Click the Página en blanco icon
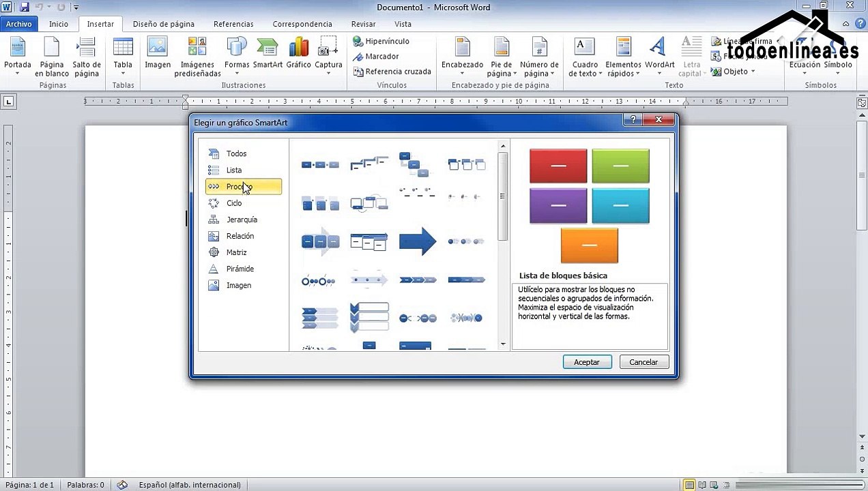The height and width of the screenshot is (491, 868). (x=52, y=57)
